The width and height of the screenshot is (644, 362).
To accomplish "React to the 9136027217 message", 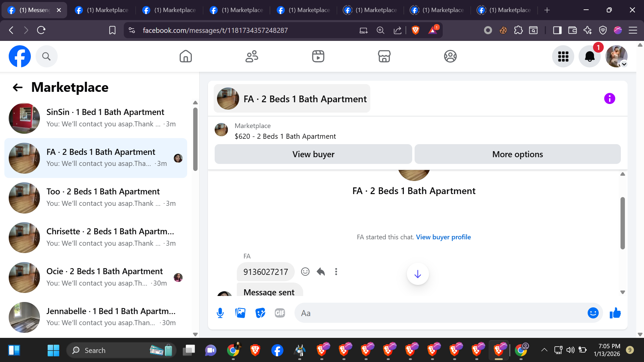I will pos(305,271).
